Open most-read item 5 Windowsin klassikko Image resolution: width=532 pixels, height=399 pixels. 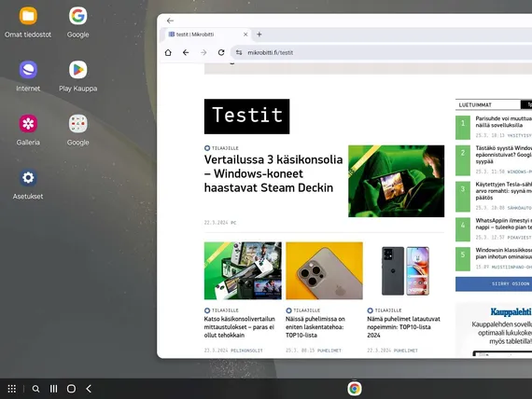pos(503,254)
